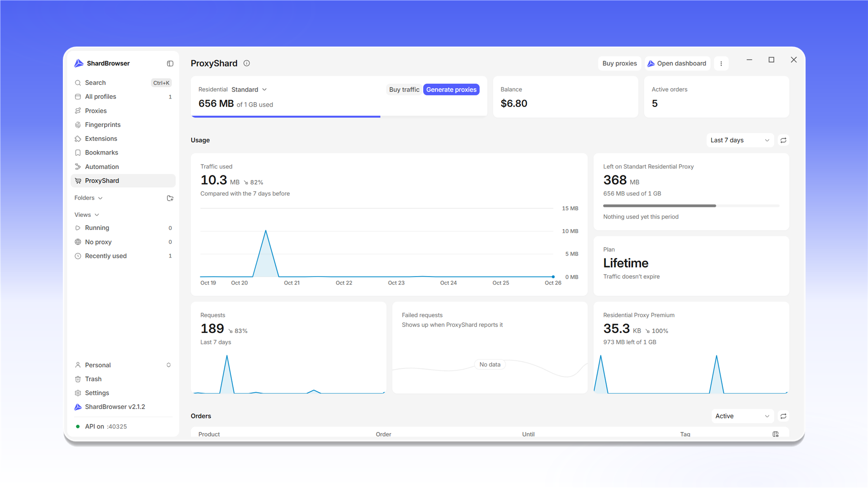Open the Bookmarks section

point(123,153)
